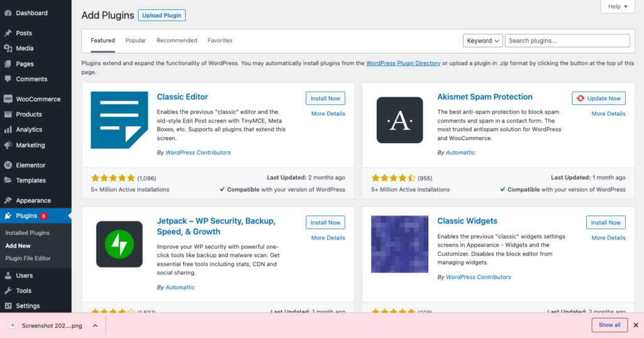This screenshot has height=338, width=644.
Task: Click the downloaded screenshot file icon
Action: [x=13, y=325]
